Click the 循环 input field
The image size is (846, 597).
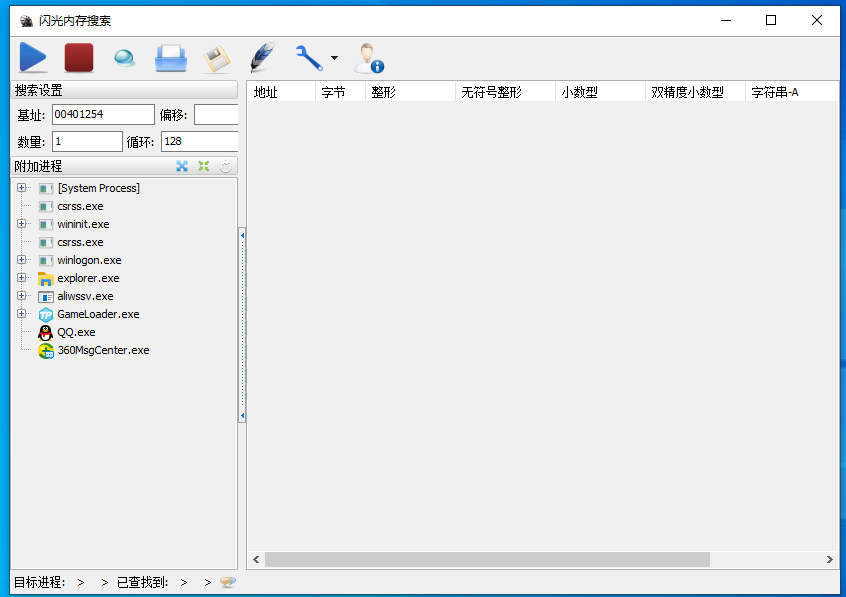tap(200, 141)
